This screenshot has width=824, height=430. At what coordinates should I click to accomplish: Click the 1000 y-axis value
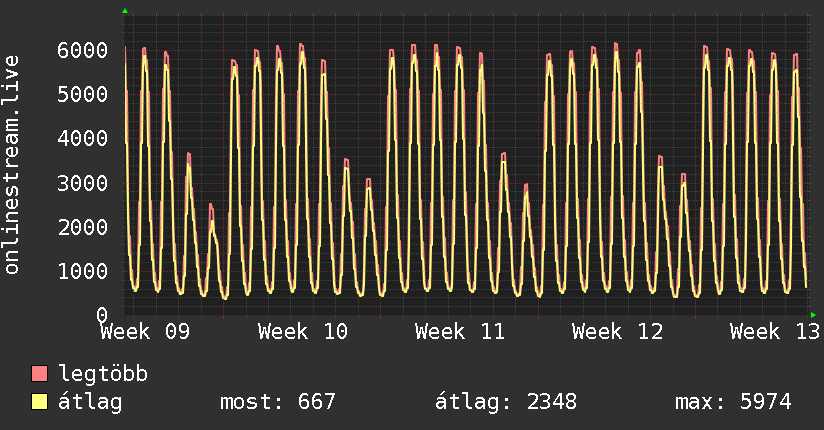pos(83,272)
